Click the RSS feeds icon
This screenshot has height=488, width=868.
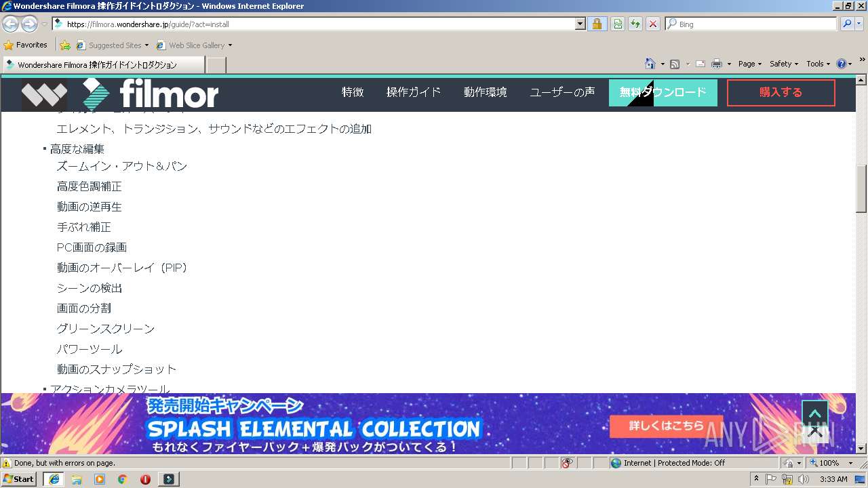675,64
